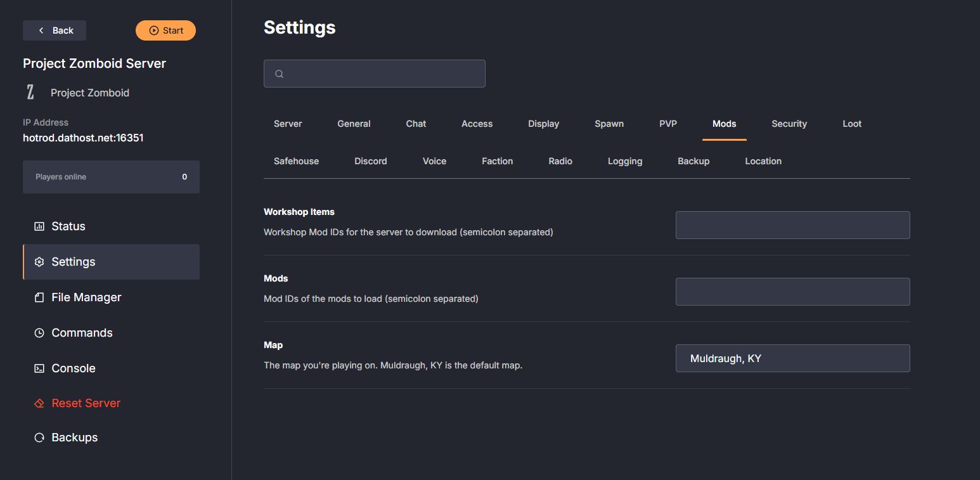
Task: Switch to the Faction settings tab
Action: (497, 161)
